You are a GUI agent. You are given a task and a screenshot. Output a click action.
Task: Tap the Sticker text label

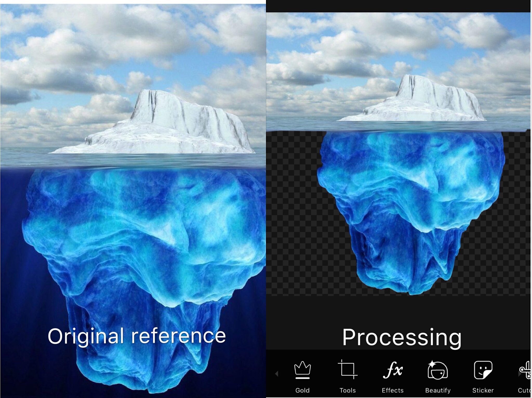point(483,390)
